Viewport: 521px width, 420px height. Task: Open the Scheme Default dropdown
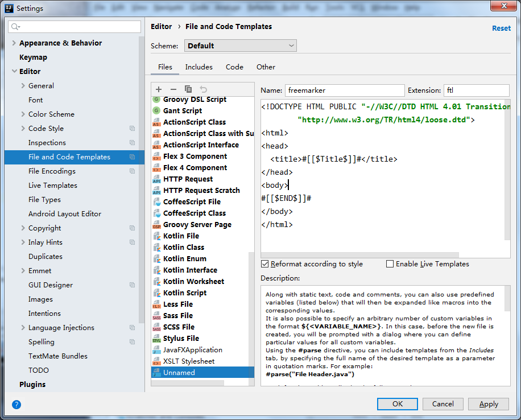[240, 46]
